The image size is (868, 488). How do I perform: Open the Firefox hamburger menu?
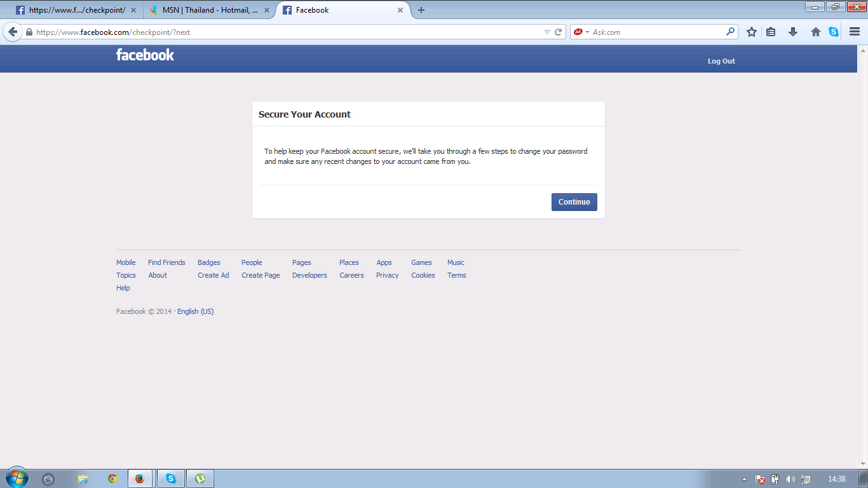(x=855, y=32)
